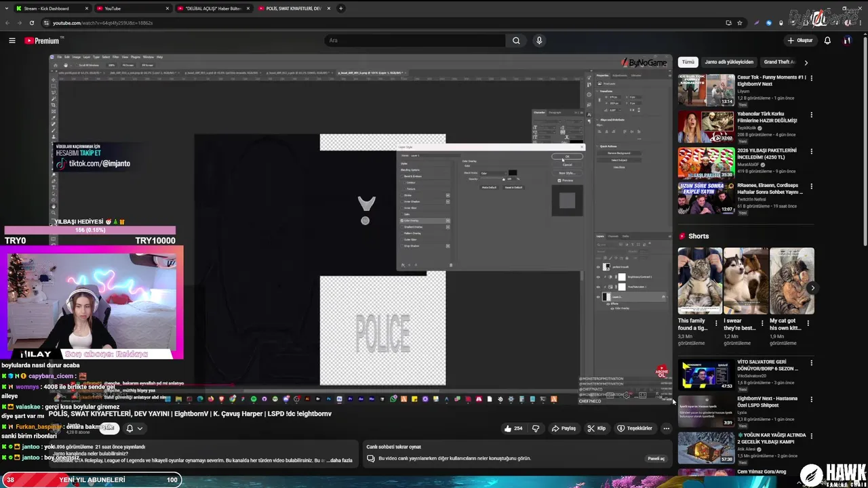868x488 pixels.
Task: Toggle visibility of Layer 1
Action: (598, 297)
